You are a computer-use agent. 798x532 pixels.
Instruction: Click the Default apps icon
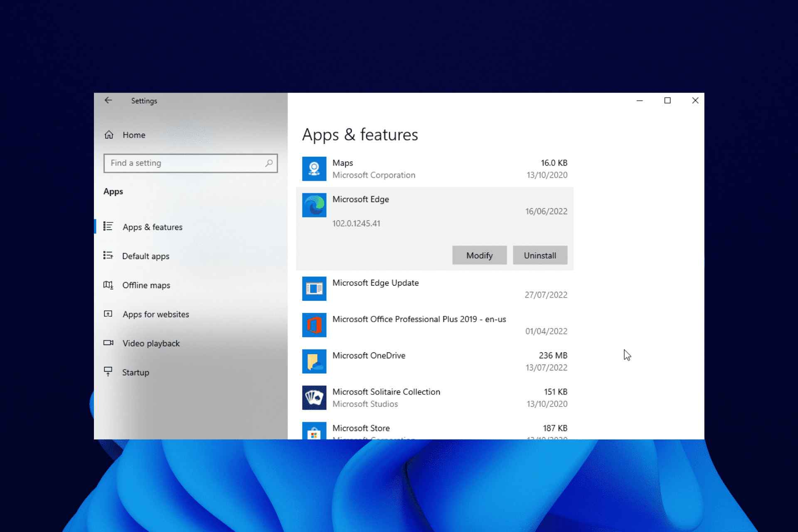point(108,256)
